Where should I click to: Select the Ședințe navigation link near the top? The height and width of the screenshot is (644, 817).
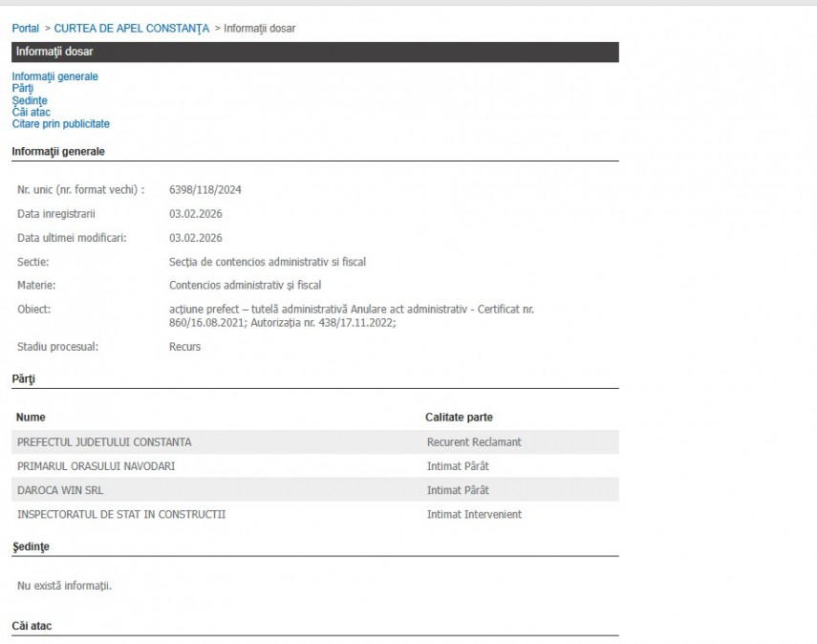[x=30, y=100]
